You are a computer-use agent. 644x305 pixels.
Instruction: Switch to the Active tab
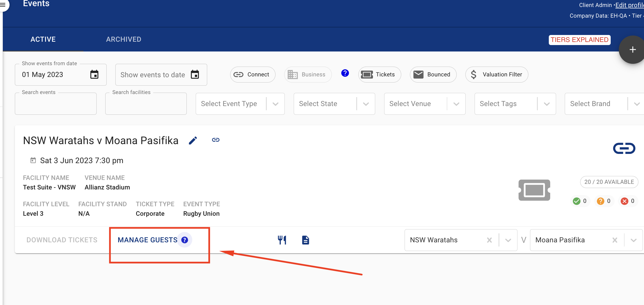(x=43, y=39)
